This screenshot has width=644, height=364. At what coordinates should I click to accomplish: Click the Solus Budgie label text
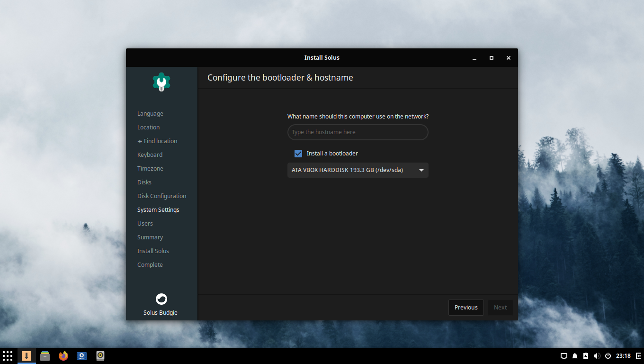[x=161, y=313]
